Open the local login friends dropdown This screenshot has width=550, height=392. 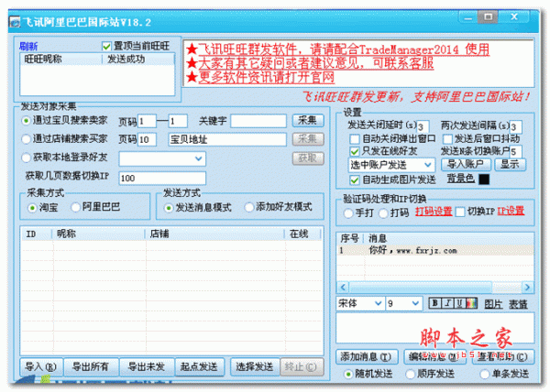[x=199, y=158]
